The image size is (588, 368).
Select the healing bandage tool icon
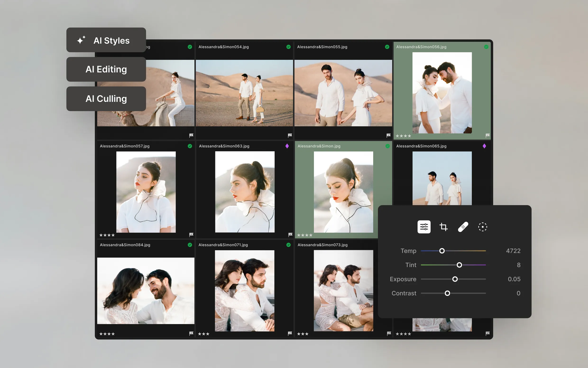463,227
